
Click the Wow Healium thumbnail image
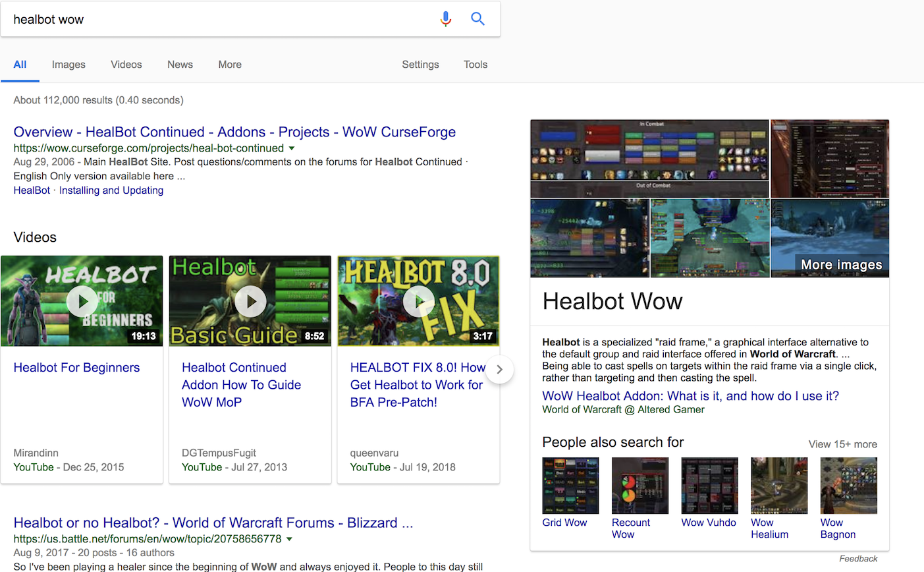pyautogui.click(x=779, y=486)
